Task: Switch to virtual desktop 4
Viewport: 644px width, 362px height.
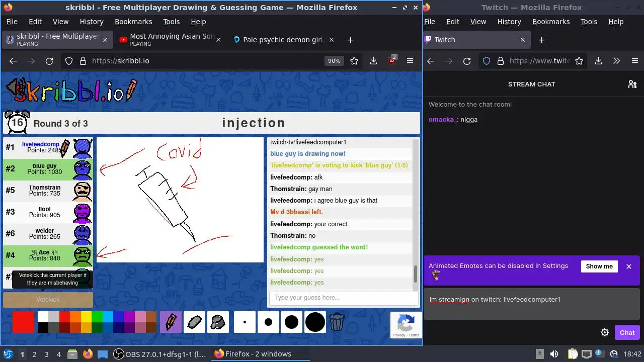Action: click(x=58, y=354)
